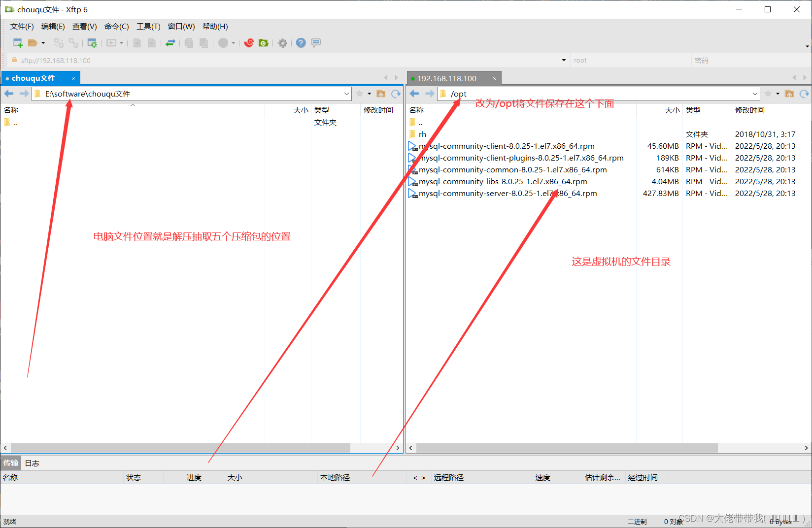The image size is (812, 528).
Task: Click local pane Forward arrow
Action: tap(24, 94)
